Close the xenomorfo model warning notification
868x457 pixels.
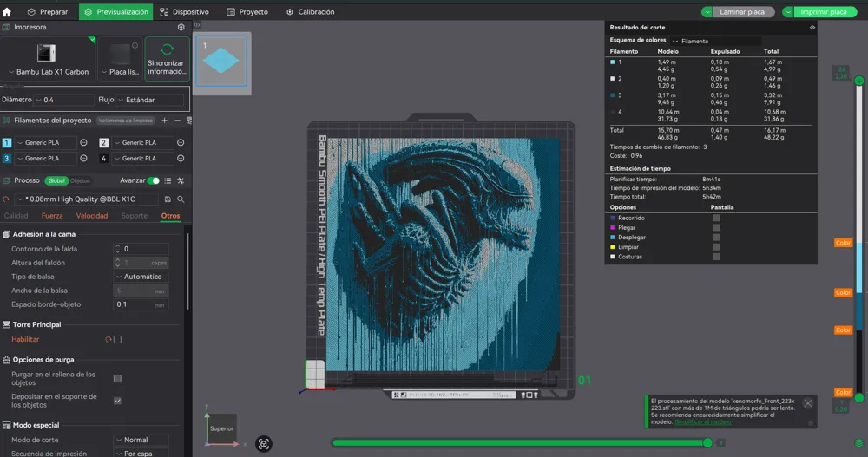point(807,403)
